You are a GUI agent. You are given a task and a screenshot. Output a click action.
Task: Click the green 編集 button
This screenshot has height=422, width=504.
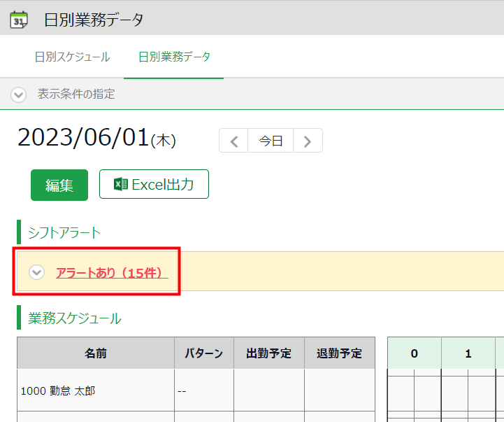59,185
